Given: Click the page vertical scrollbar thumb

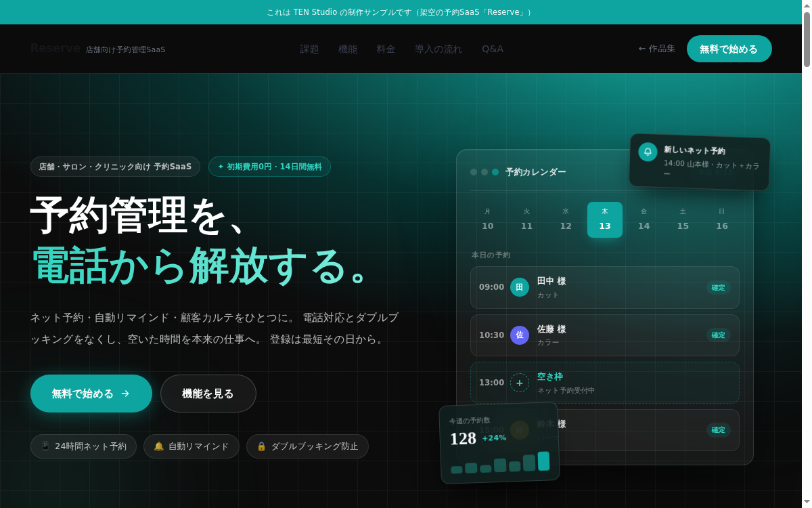Looking at the screenshot, I should (807, 39).
